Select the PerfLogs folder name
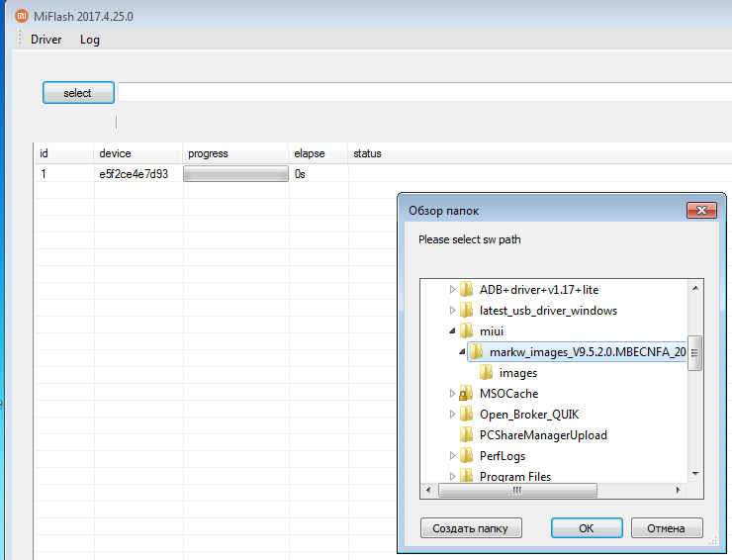Screen dimensions: 732x560 tap(503, 456)
